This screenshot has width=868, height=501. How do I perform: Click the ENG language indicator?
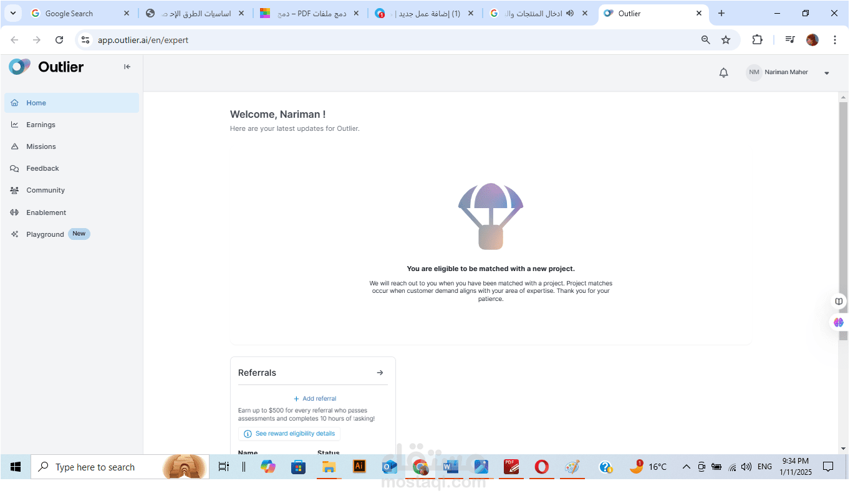coord(765,467)
